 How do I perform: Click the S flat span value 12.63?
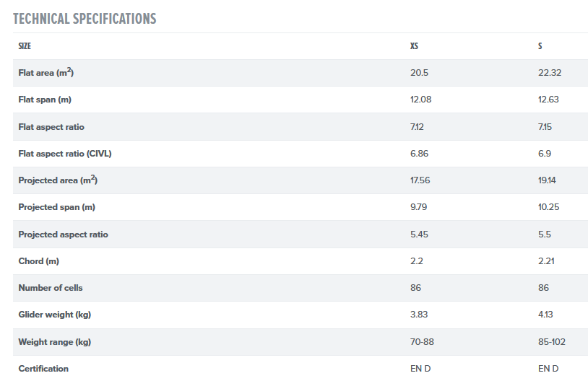548,100
